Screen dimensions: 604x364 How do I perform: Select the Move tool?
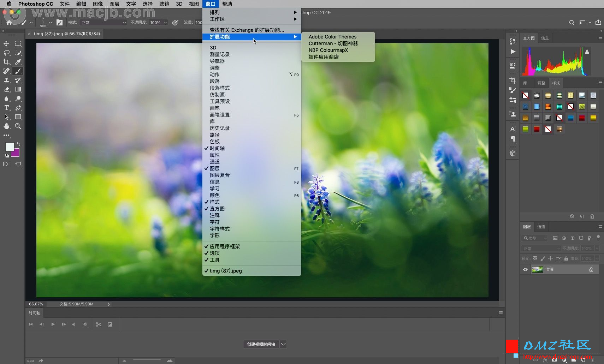tap(6, 43)
